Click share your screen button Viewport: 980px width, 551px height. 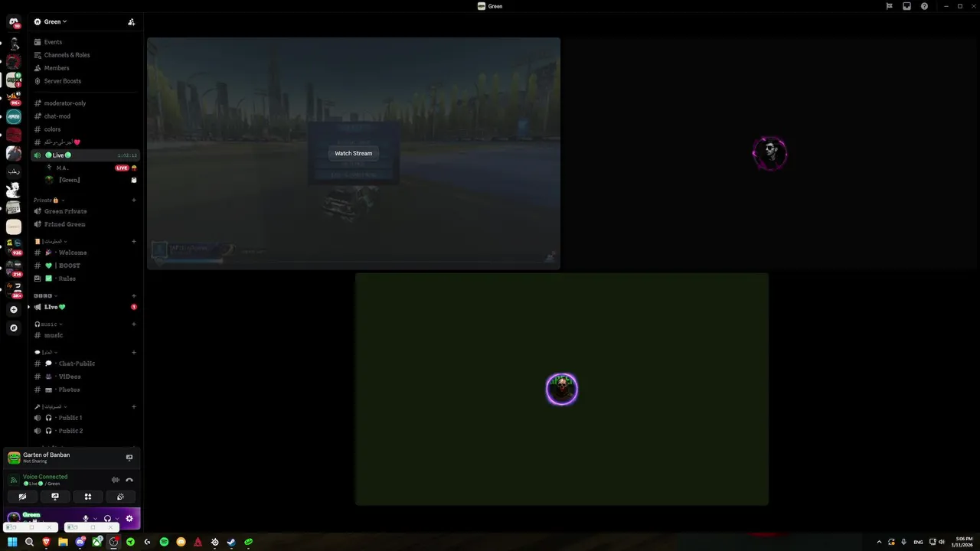[x=55, y=497]
